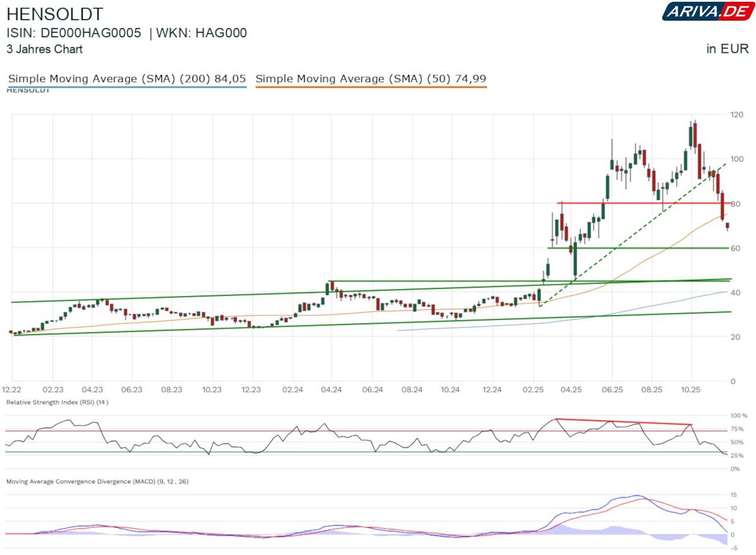This screenshot has width=756, height=555.
Task: Click the 50% RSI axis label
Action: [x=738, y=442]
